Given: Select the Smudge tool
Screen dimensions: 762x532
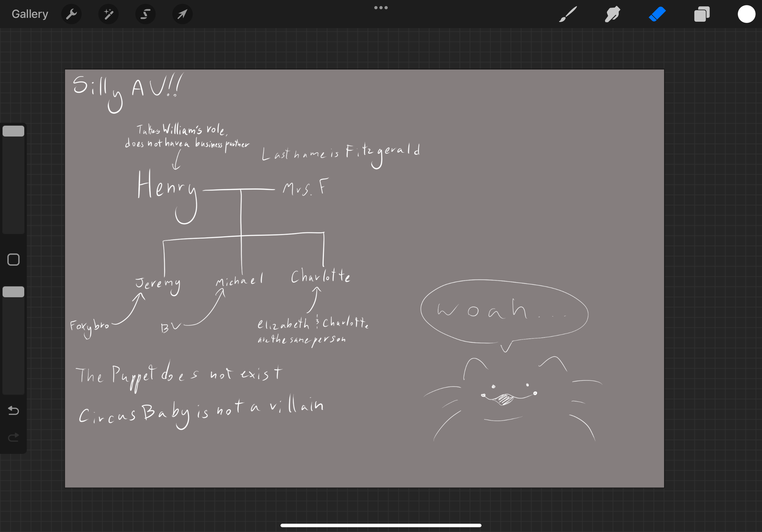Looking at the screenshot, I should [612, 14].
